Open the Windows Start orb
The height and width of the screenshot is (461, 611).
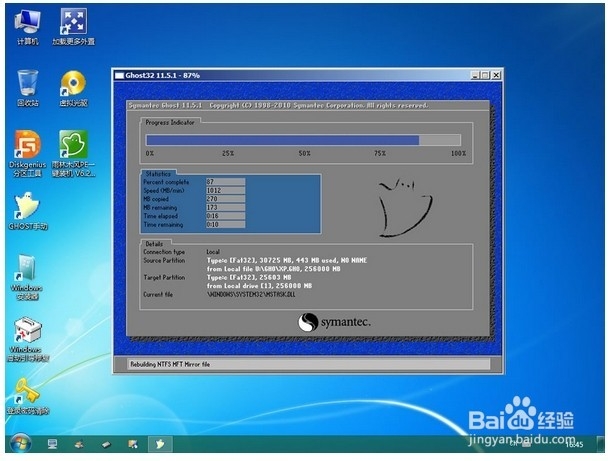(21, 443)
